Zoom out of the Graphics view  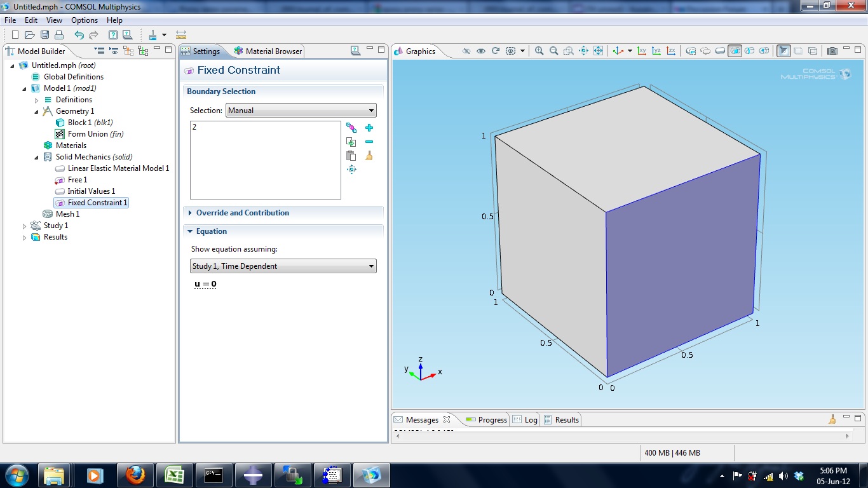(x=553, y=51)
